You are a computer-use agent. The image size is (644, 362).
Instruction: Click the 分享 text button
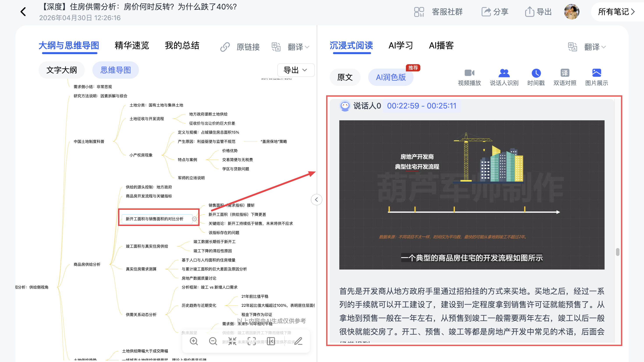[x=501, y=12]
